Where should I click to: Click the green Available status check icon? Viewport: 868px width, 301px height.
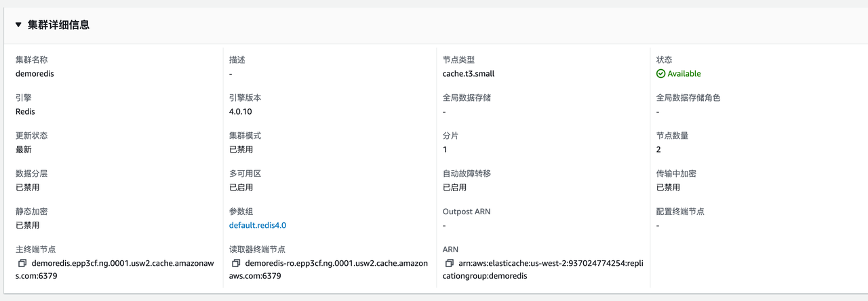coord(660,74)
